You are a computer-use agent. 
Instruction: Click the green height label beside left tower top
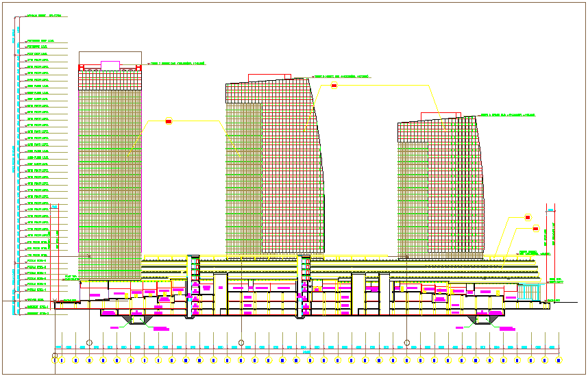point(177,63)
